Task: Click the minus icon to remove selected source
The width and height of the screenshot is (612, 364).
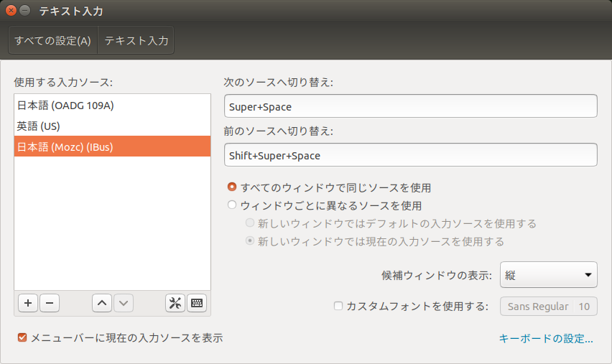Action: point(49,303)
